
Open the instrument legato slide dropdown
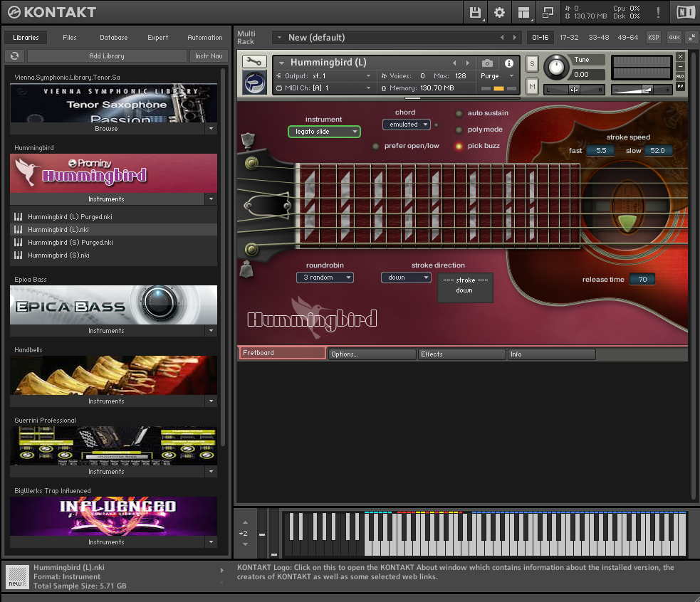point(325,132)
